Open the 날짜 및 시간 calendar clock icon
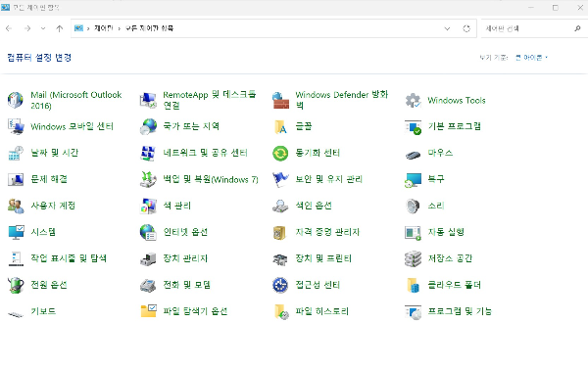The image size is (588, 369). [x=16, y=153]
